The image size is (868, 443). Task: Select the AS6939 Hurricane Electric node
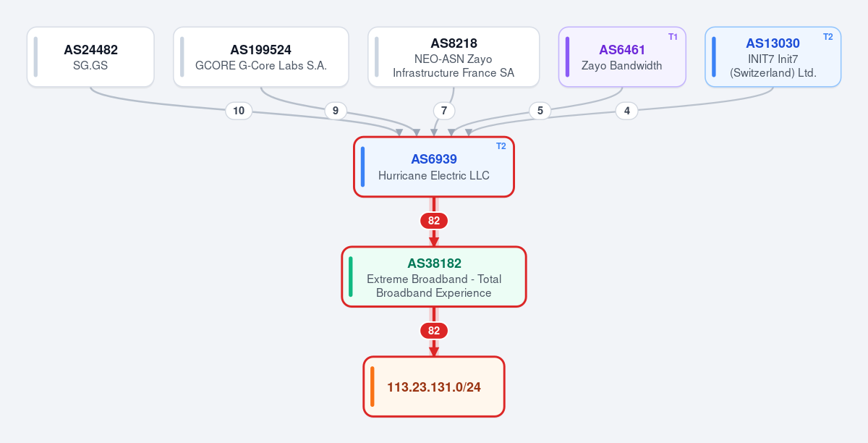click(434, 166)
